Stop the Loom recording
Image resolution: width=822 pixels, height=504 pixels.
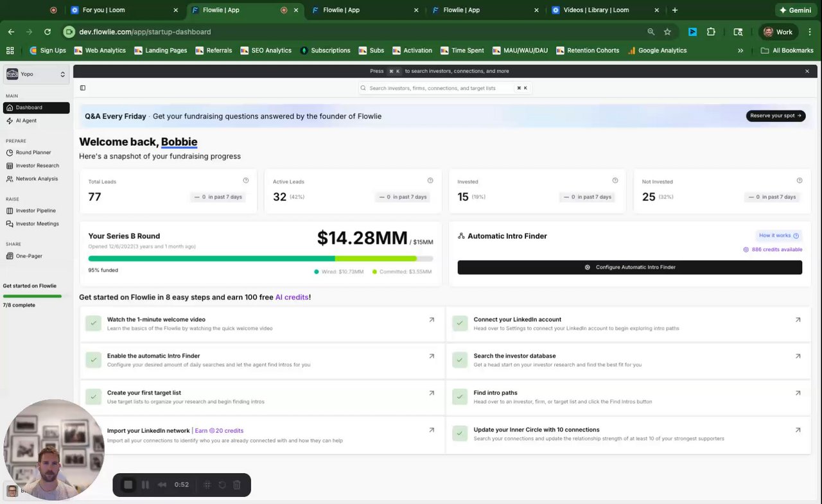tap(128, 485)
